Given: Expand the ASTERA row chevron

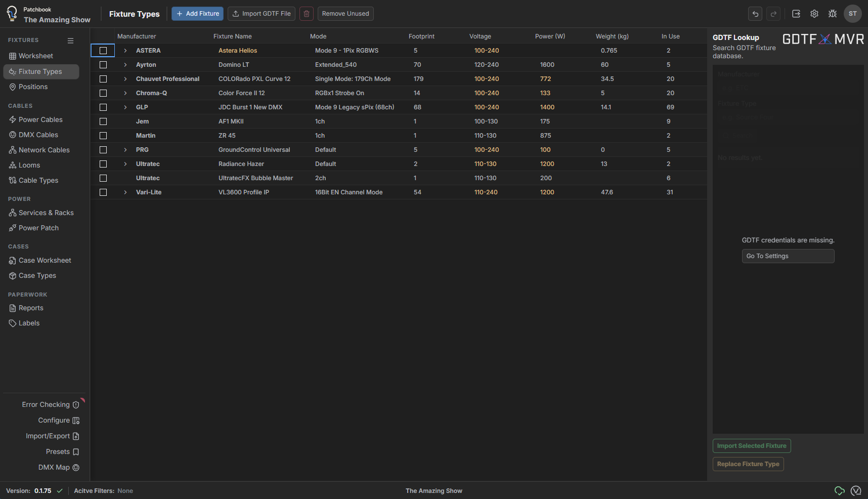Looking at the screenshot, I should click(x=125, y=51).
